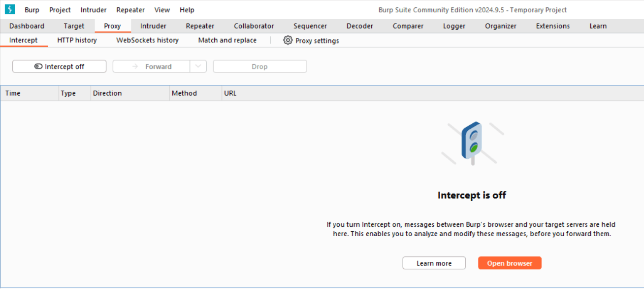The width and height of the screenshot is (644, 289).
Task: Open the Learn tab
Action: (598, 26)
